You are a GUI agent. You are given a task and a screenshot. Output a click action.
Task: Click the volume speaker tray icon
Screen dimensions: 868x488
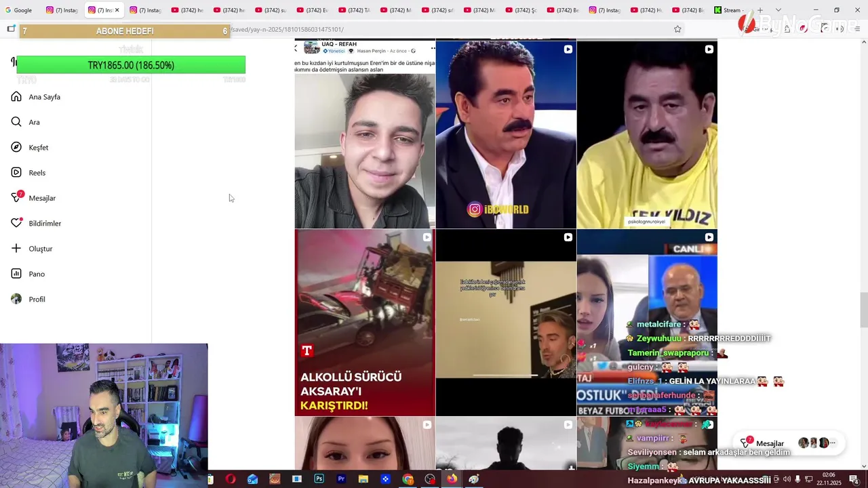coord(787,479)
